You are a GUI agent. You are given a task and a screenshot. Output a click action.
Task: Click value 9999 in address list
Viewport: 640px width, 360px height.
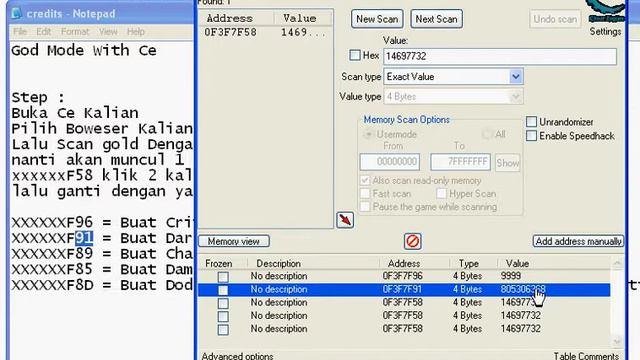511,276
